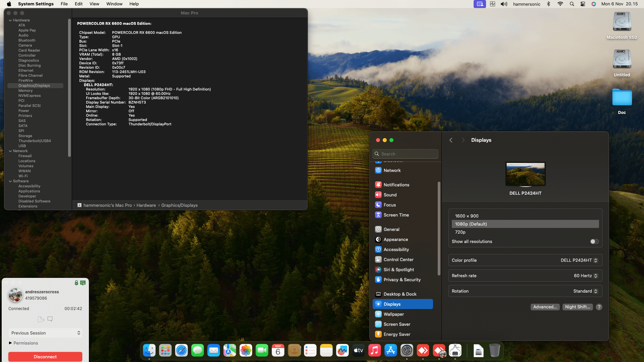This screenshot has width=644, height=362.
Task: Open Finder from the Dock
Action: click(x=149, y=351)
